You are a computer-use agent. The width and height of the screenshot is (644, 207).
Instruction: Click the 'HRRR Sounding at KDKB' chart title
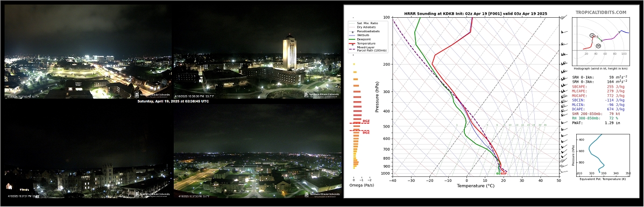[x=476, y=13]
